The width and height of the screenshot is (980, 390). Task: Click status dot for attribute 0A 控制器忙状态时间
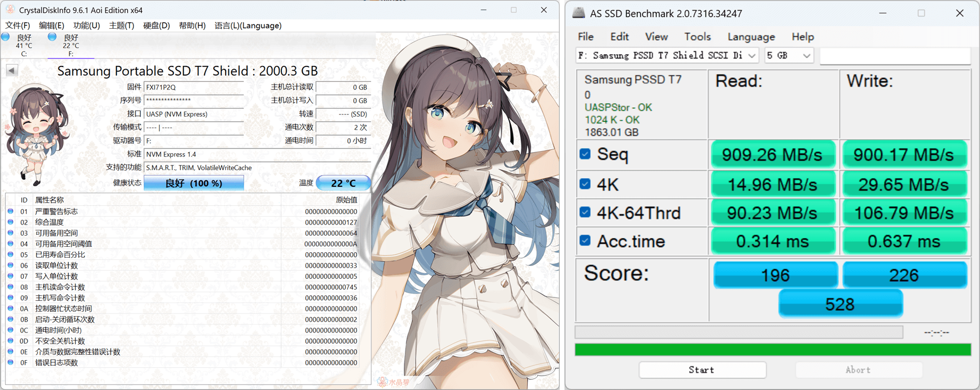pos(11,308)
